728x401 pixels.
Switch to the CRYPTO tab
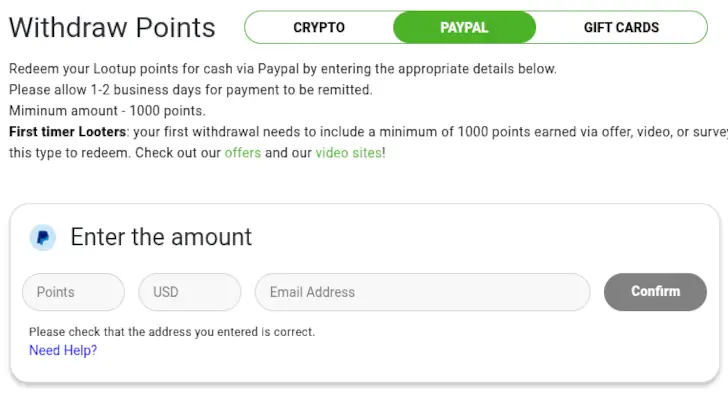319,28
